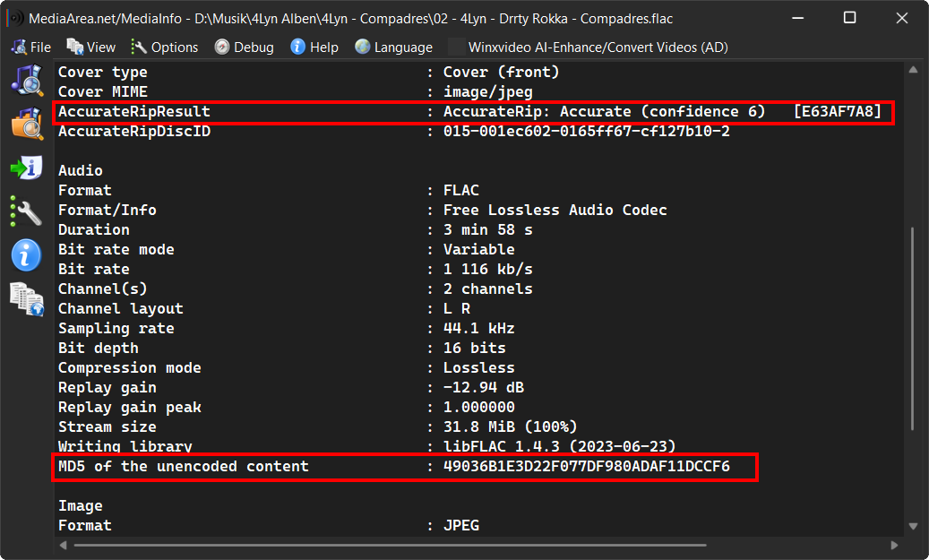Screen dimensions: 929x560
Task: Open the View menu
Action: tap(91, 47)
